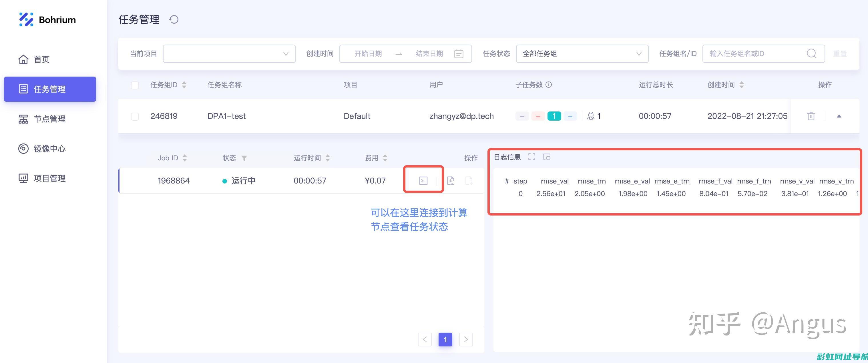The image size is (868, 363).
Task: Click the Bohrium logo
Action: 47,19
